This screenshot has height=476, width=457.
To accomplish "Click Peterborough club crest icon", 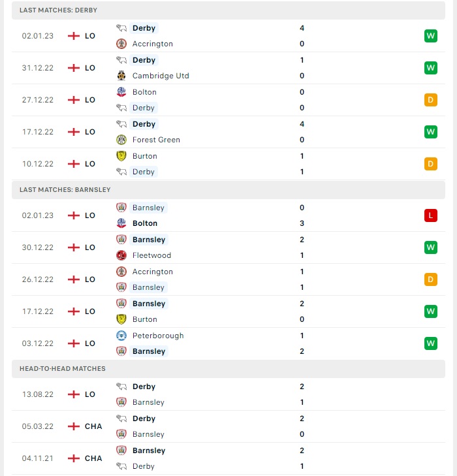I will click(x=121, y=336).
